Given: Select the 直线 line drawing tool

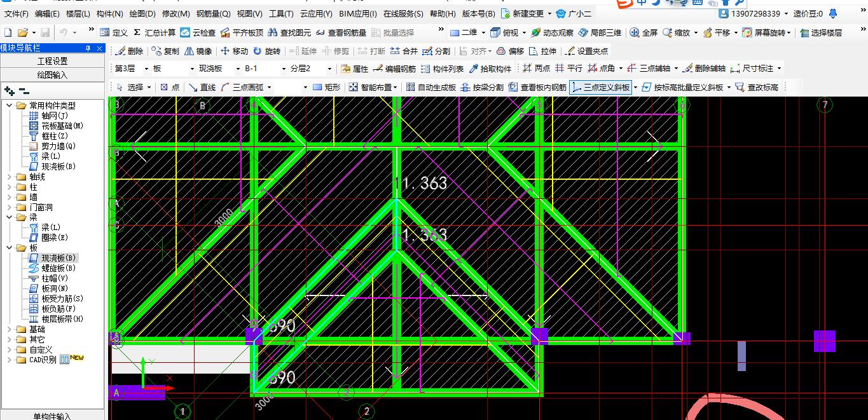Looking at the screenshot, I should [x=202, y=88].
